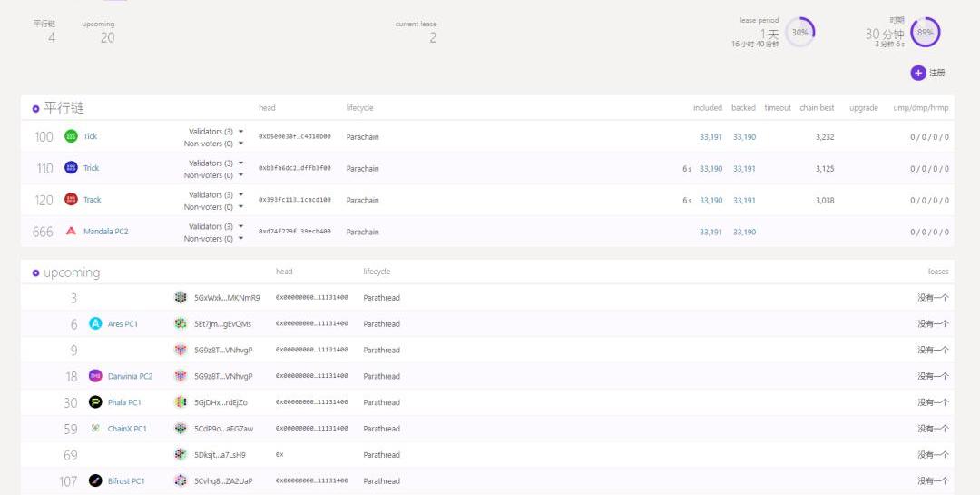Click the red Track parachain icon
Screen dimensions: 980x495
point(71,200)
